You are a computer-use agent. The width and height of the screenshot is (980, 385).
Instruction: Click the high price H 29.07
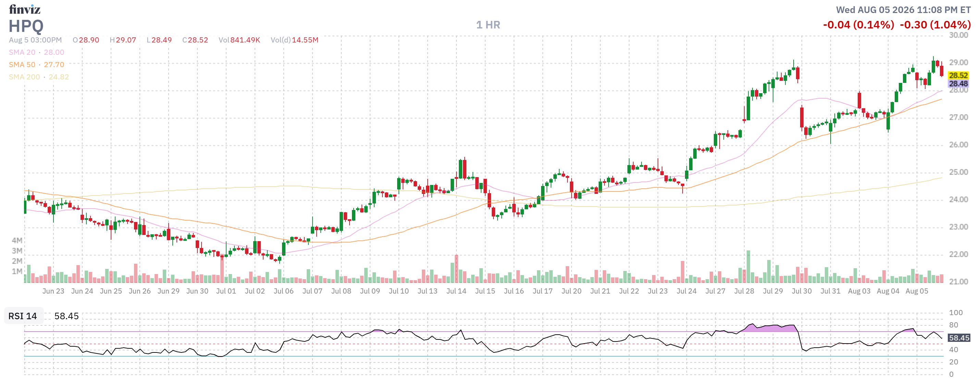click(123, 40)
